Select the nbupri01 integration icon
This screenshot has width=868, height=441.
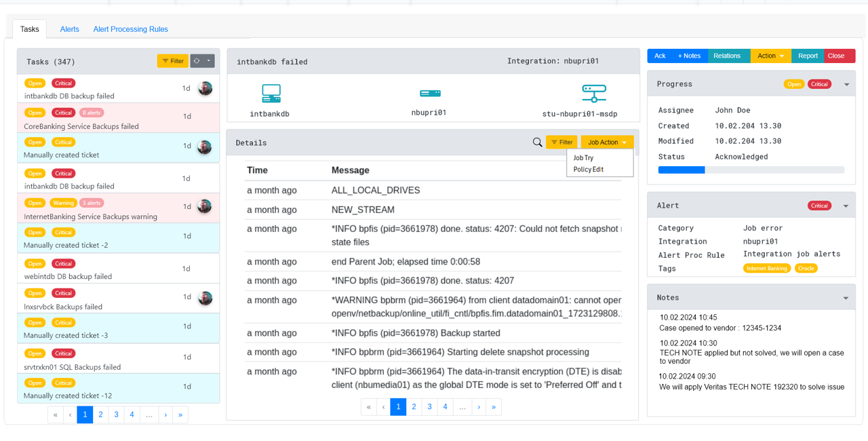[x=429, y=93]
